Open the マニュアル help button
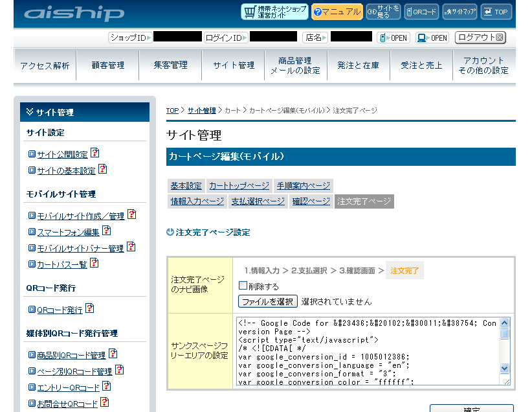 tap(337, 12)
